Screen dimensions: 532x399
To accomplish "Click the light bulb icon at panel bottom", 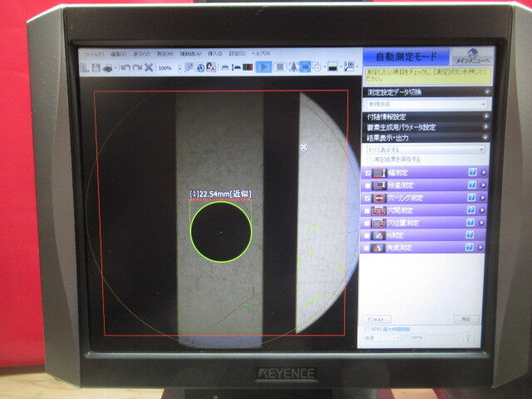I will 469,337.
